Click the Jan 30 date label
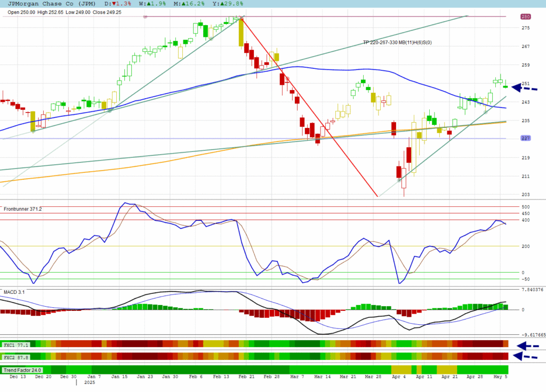 click(x=170, y=377)
